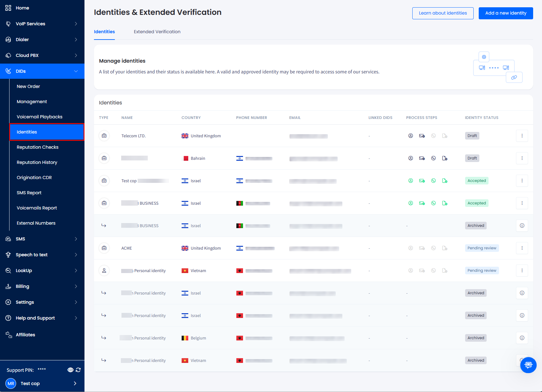Click Test cop row green profile step icon
This screenshot has width=542, height=392.
click(411, 181)
